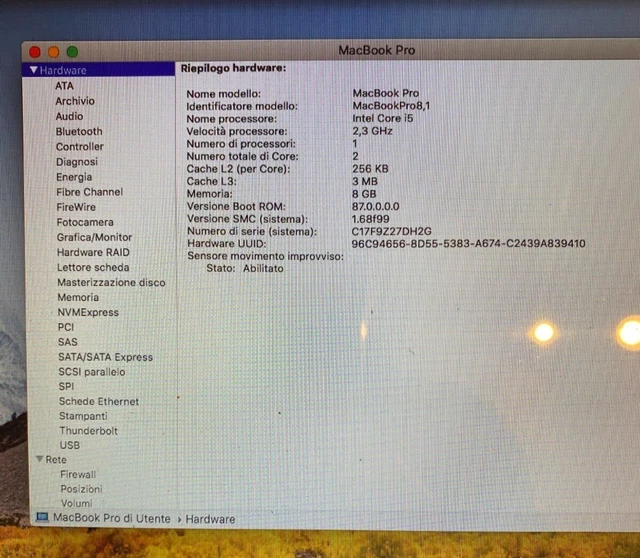Select the highlighted Hardware row
Screen dimensions: 640x558
(98, 70)
